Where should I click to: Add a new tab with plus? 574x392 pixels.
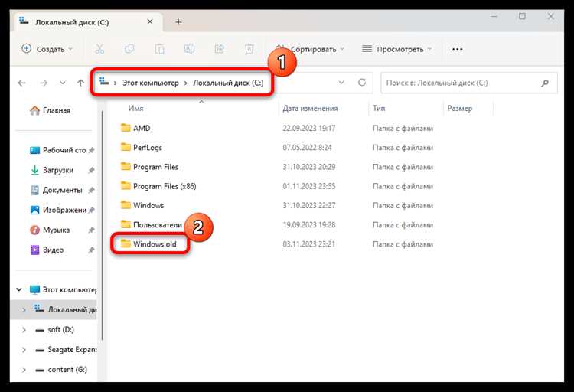point(178,22)
